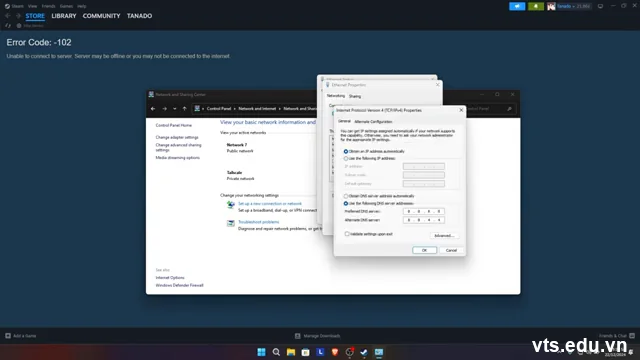Open Change adapter settings link
The width and height of the screenshot is (640, 360).
[177, 138]
